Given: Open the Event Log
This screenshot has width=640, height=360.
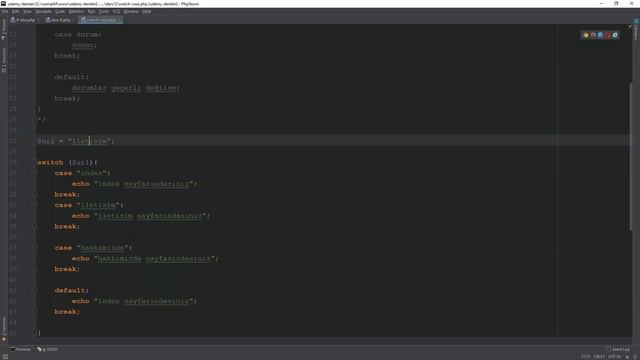Looking at the screenshot, I should click(618, 349).
